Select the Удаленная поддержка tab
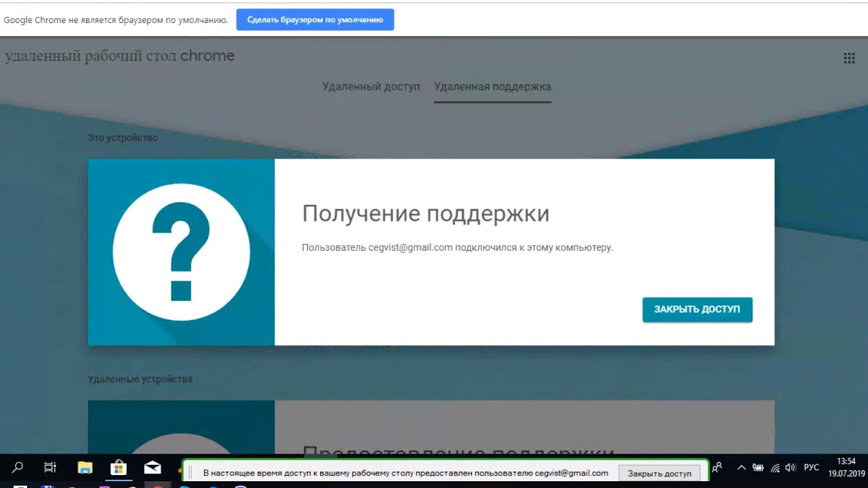The width and height of the screenshot is (868, 488). 492,87
